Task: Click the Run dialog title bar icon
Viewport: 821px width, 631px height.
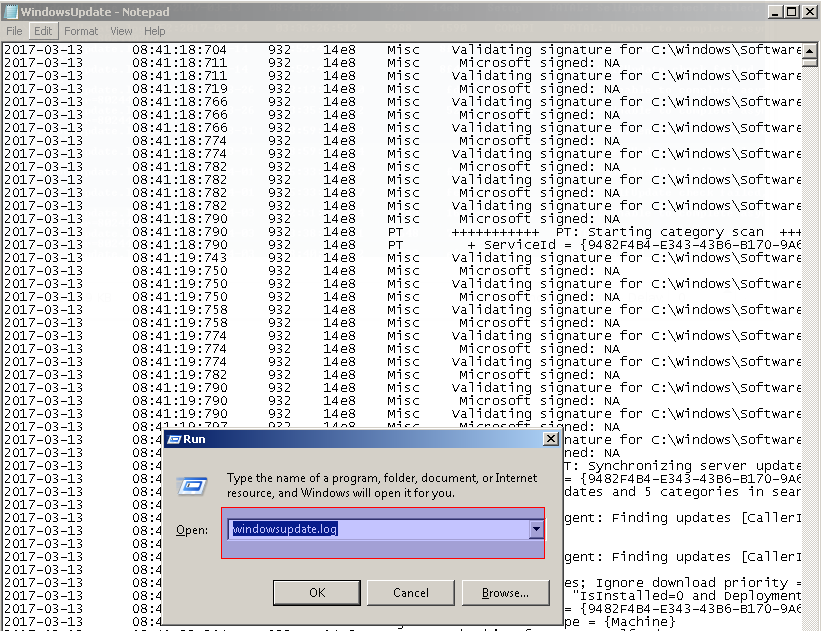Action: pos(174,439)
